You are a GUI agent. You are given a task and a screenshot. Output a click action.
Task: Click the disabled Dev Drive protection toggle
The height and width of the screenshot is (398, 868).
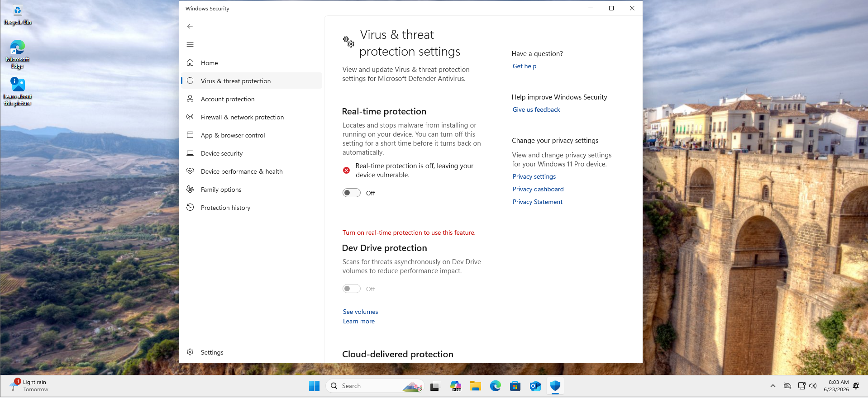click(x=352, y=289)
